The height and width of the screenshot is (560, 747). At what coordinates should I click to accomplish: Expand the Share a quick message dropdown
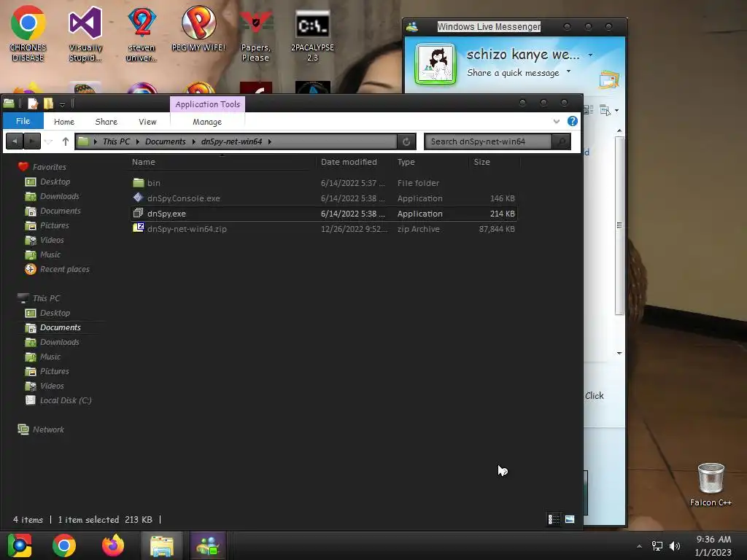568,71
